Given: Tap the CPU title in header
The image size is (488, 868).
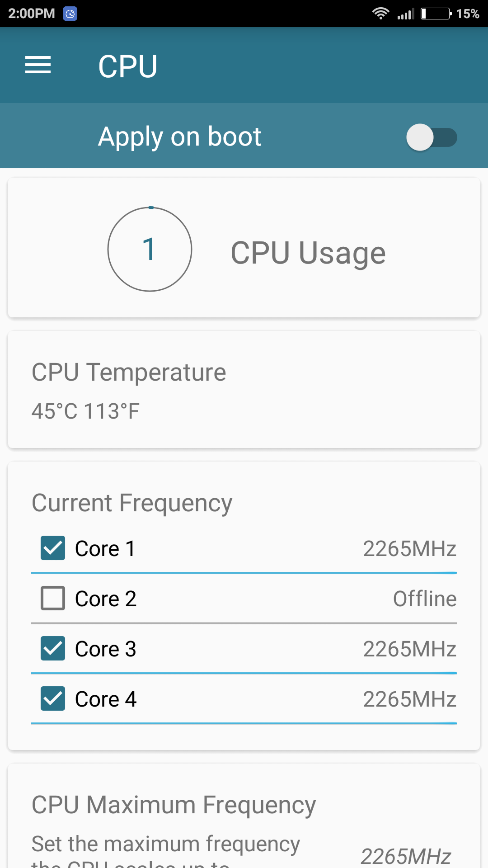Looking at the screenshot, I should click(128, 66).
